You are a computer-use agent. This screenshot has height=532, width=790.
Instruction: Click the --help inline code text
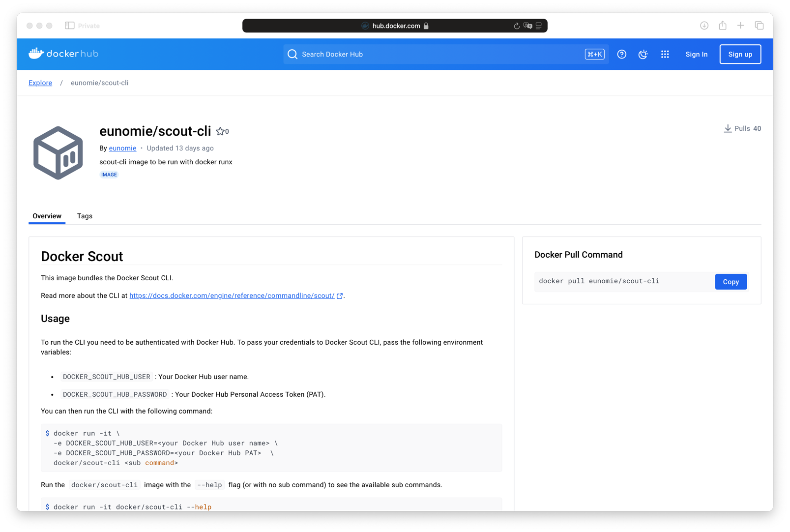click(209, 485)
